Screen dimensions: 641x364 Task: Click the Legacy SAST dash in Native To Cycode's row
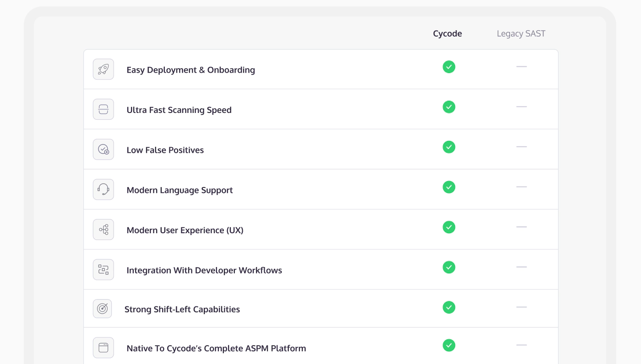tap(521, 345)
